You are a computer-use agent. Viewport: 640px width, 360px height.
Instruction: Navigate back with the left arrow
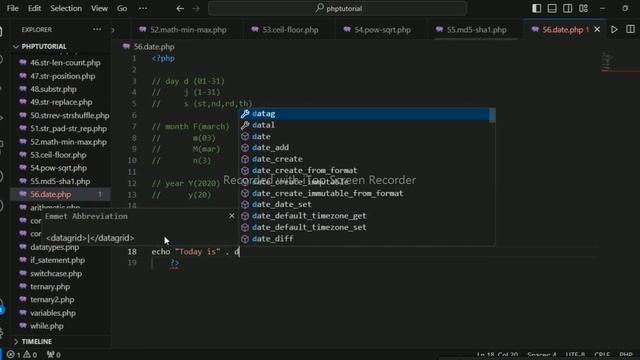click(x=180, y=8)
